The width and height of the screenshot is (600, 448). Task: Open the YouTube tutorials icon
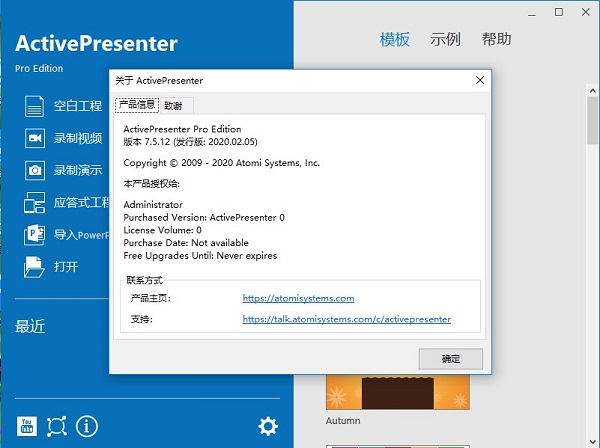(x=27, y=426)
